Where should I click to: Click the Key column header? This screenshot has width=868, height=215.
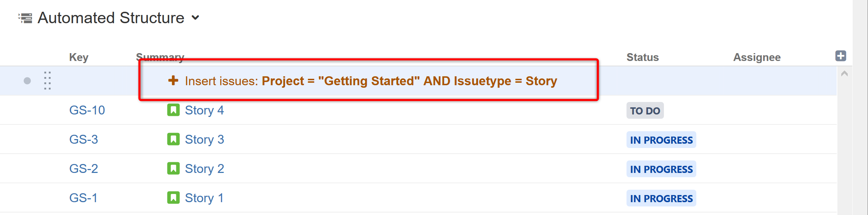coord(78,57)
